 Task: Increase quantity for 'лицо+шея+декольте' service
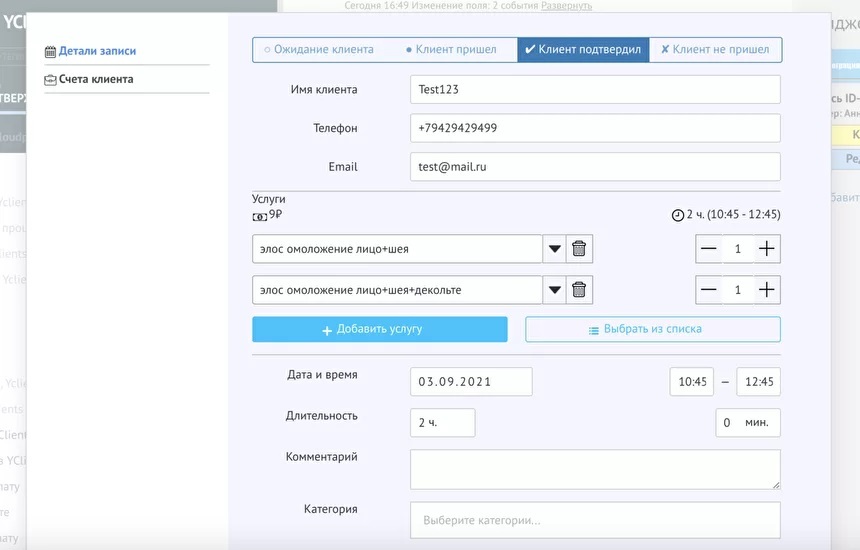766,290
